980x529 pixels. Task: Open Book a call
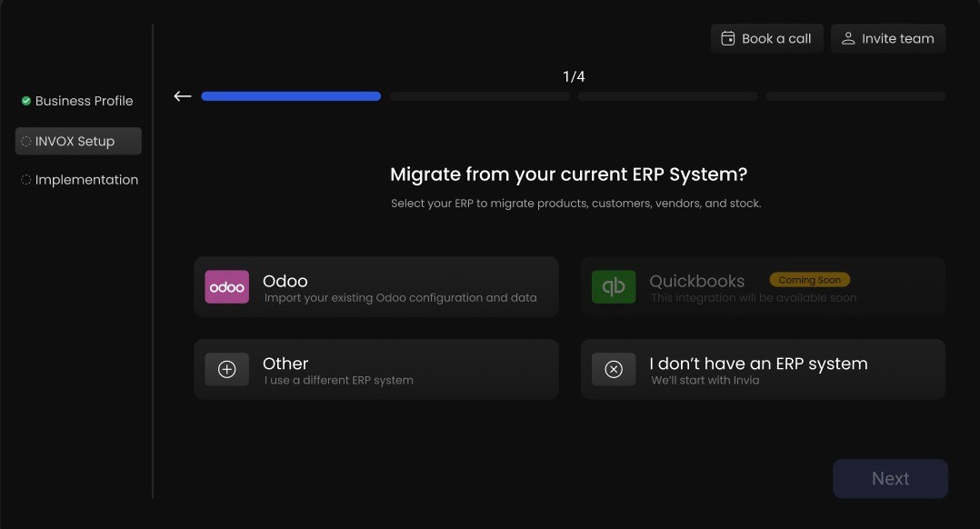(x=767, y=38)
